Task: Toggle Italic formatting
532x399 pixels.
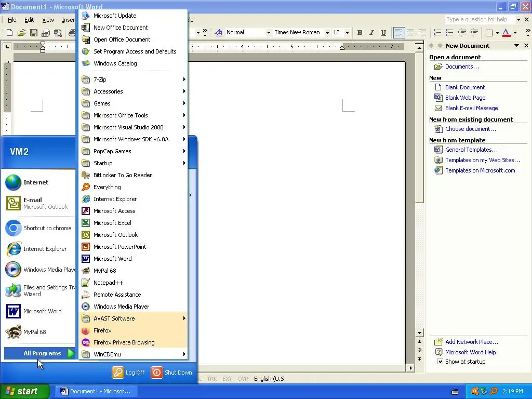Action: (x=371, y=33)
